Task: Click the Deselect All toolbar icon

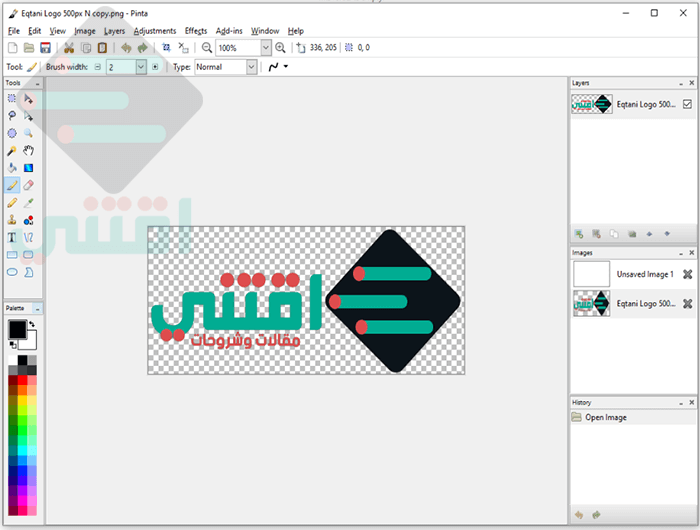Action: (x=183, y=47)
